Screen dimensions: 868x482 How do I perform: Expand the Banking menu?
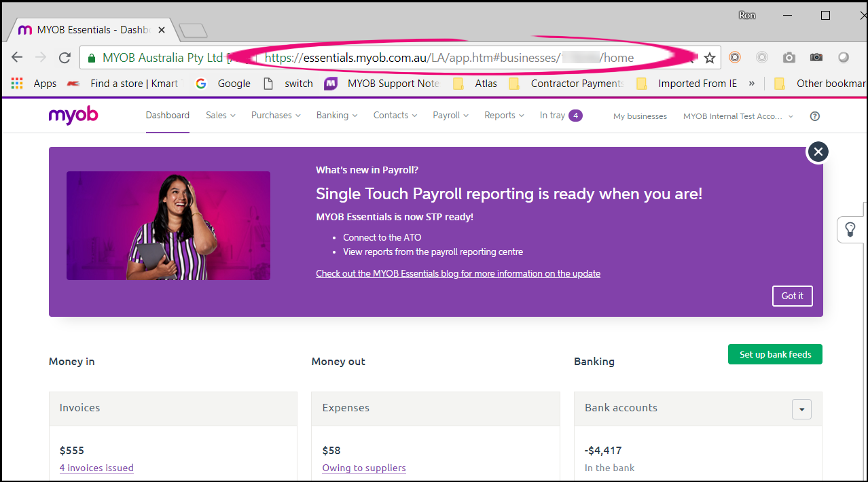click(x=337, y=116)
